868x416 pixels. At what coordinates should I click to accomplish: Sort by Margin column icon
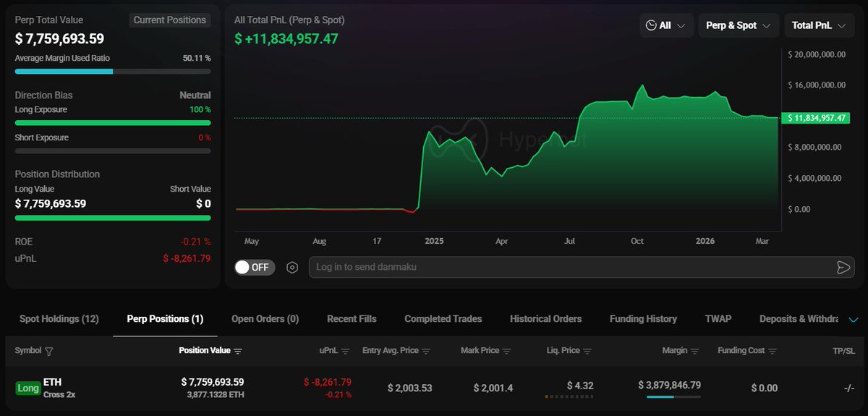point(695,351)
